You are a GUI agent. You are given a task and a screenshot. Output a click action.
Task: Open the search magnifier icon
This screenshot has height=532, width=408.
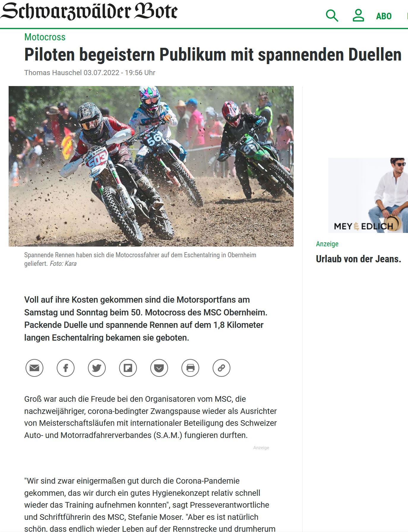pyautogui.click(x=332, y=15)
